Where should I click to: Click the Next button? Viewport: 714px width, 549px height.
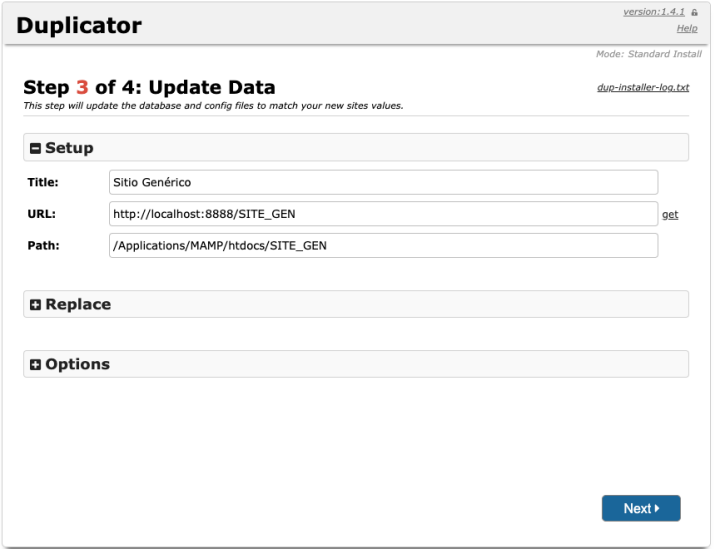(641, 508)
